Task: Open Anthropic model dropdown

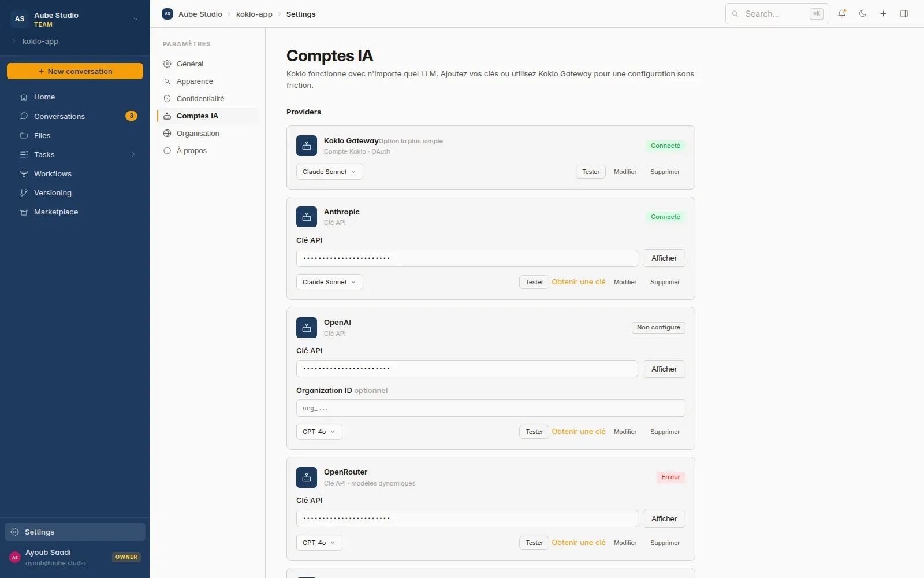Action: tap(330, 282)
